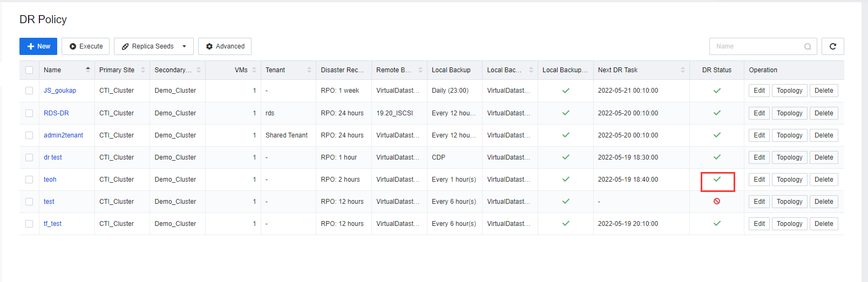This screenshot has width=868, height=282.
Task: Sort the Primary Site column
Action: (143, 70)
